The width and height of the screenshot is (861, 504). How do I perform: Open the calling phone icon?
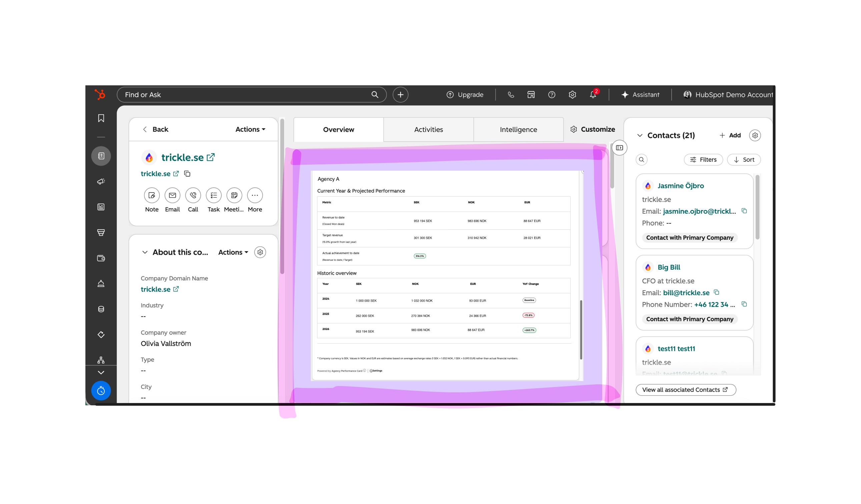[511, 95]
